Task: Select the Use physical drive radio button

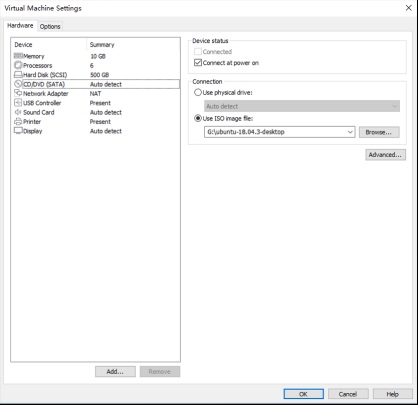Action: point(198,92)
